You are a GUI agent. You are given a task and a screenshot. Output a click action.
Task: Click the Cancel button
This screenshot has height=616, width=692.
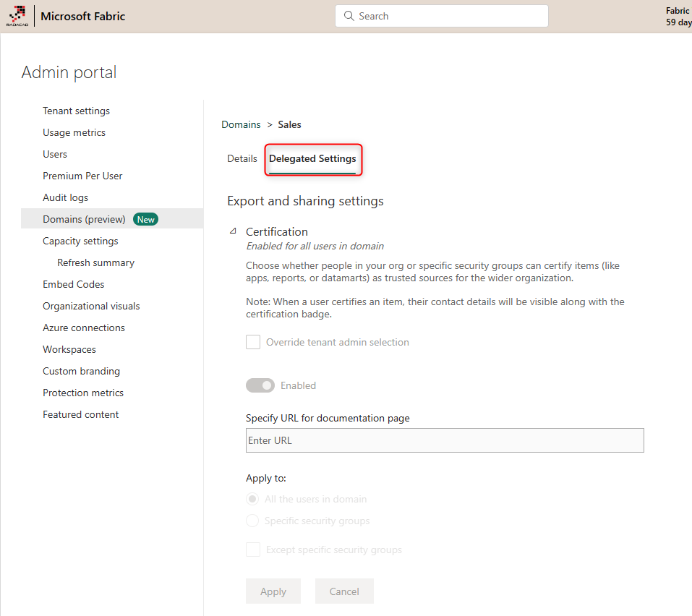[x=344, y=591]
